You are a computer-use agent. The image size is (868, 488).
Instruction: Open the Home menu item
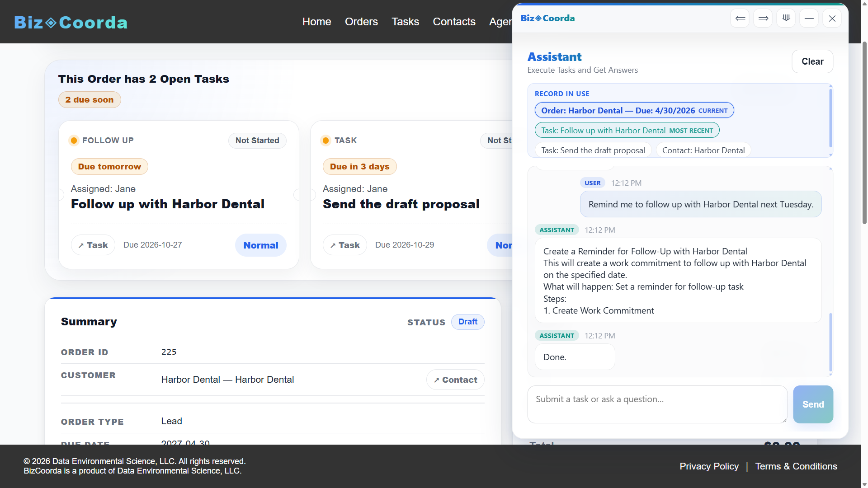(316, 22)
